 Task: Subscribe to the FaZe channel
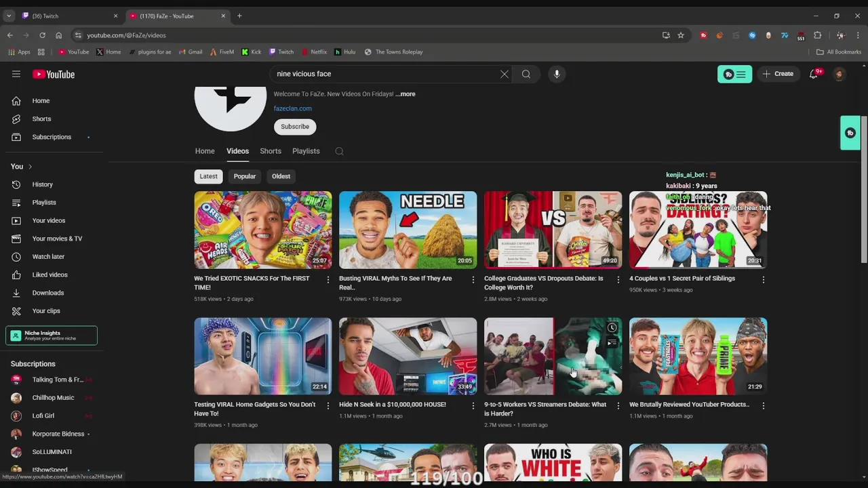pos(295,127)
